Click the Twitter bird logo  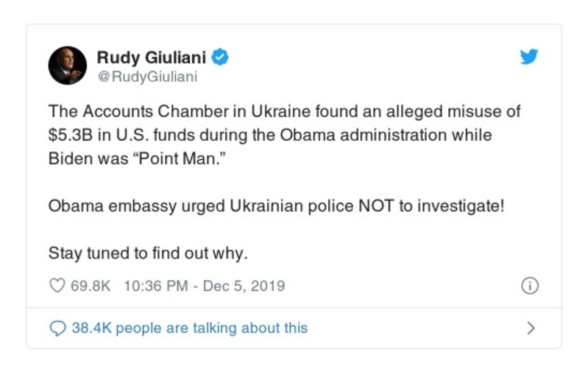[528, 57]
